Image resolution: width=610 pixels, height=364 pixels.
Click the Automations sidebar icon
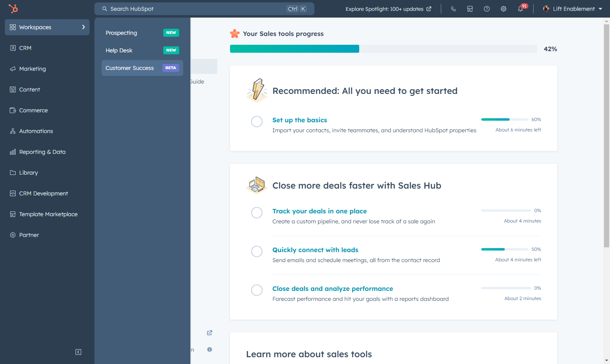tap(13, 131)
